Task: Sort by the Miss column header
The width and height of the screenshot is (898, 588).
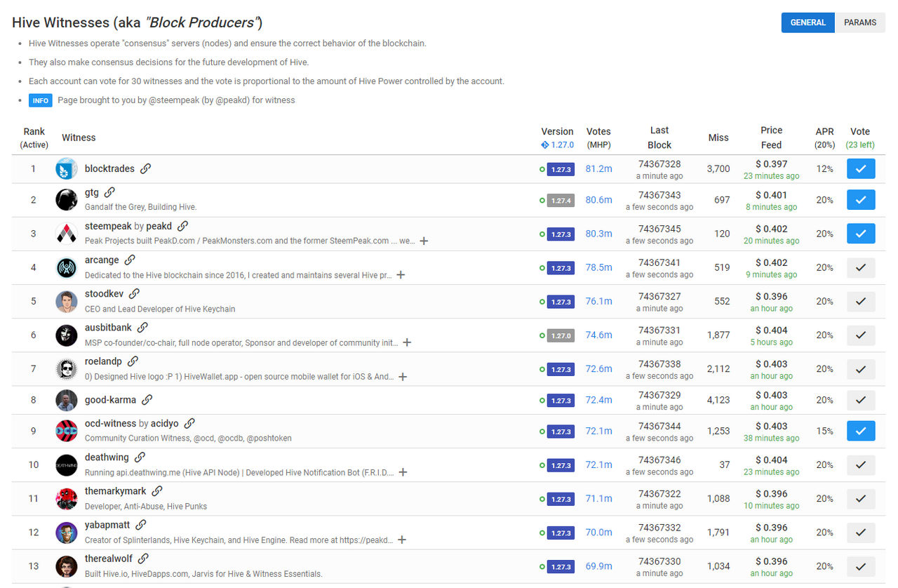Action: click(718, 138)
